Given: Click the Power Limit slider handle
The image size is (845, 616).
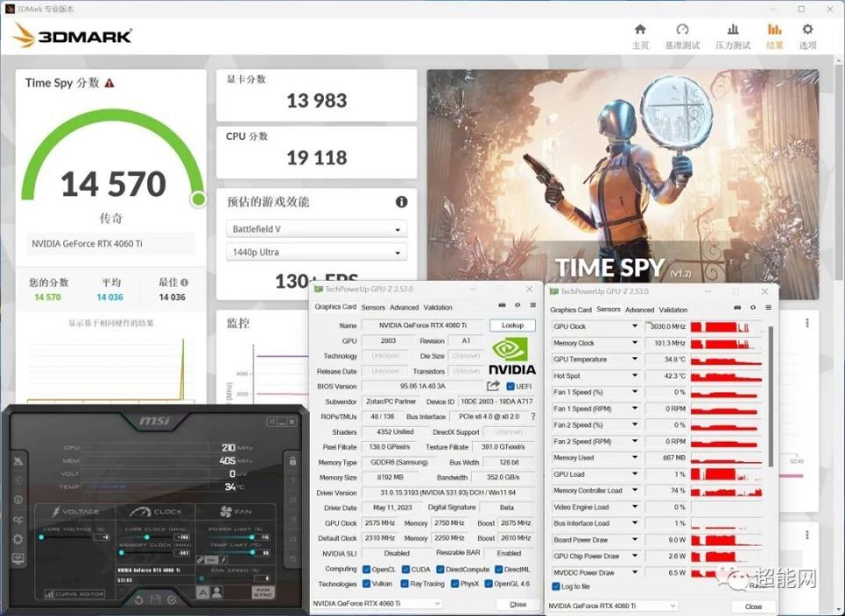Looking at the screenshot, I should click(x=252, y=538).
